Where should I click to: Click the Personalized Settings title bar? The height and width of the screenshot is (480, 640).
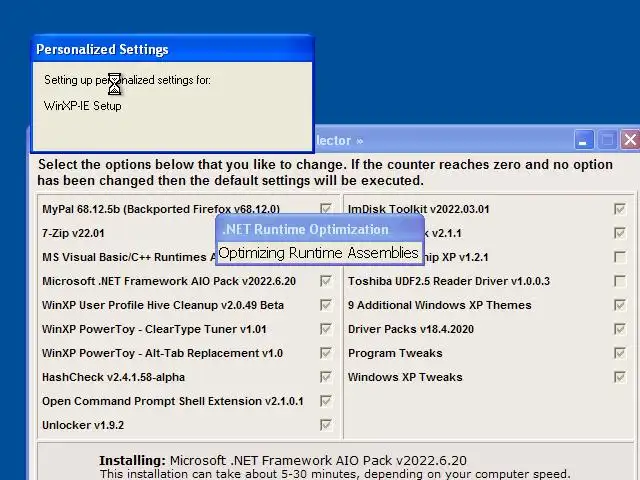(x=172, y=49)
